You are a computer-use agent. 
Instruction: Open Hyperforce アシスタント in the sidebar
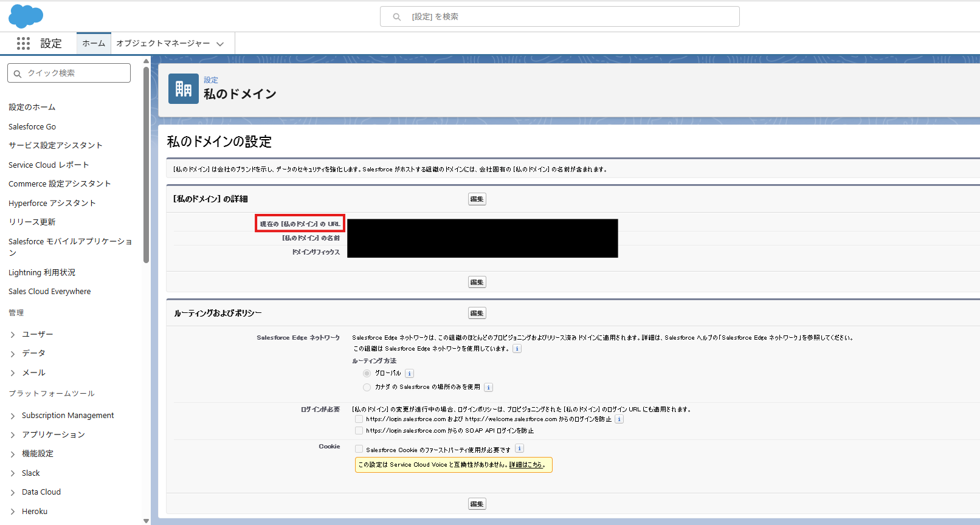(x=52, y=203)
